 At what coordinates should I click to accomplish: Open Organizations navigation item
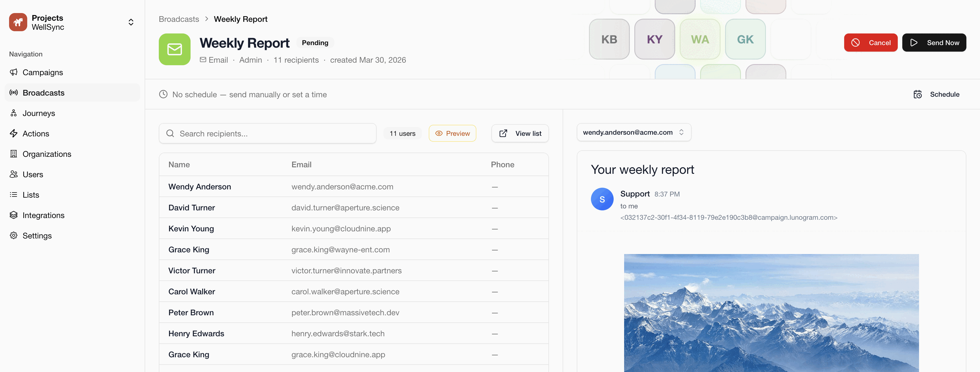tap(72, 154)
